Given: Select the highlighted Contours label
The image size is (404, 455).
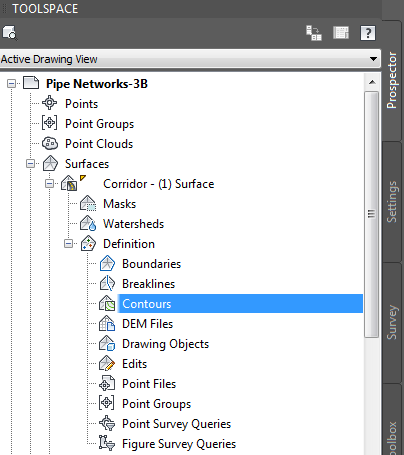Looking at the screenshot, I should point(147,304).
